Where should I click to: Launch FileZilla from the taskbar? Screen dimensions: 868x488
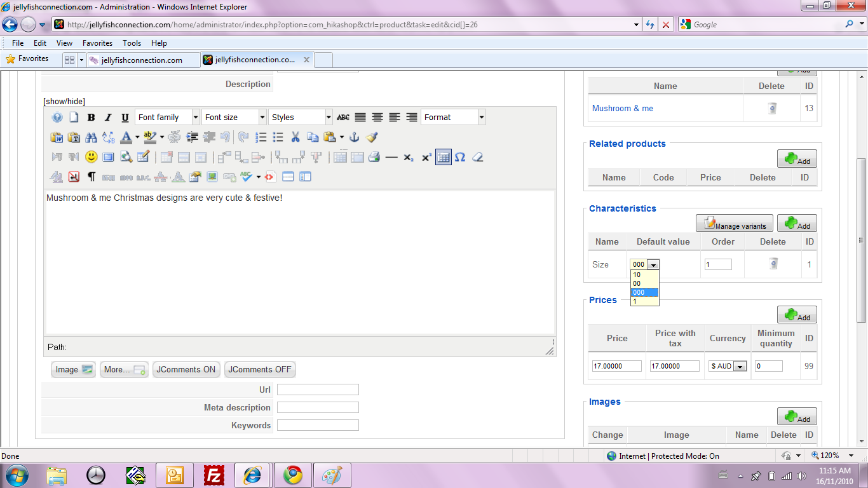click(214, 475)
